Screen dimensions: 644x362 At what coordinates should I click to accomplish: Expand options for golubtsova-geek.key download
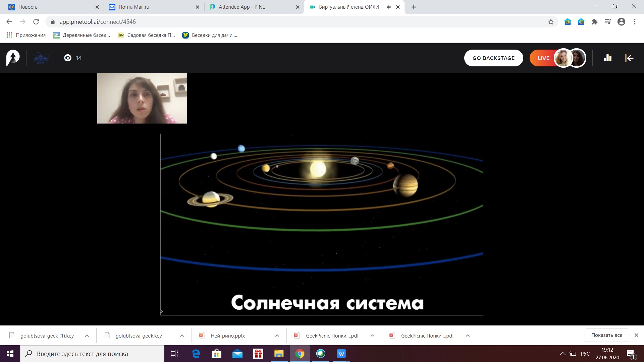pos(182,336)
